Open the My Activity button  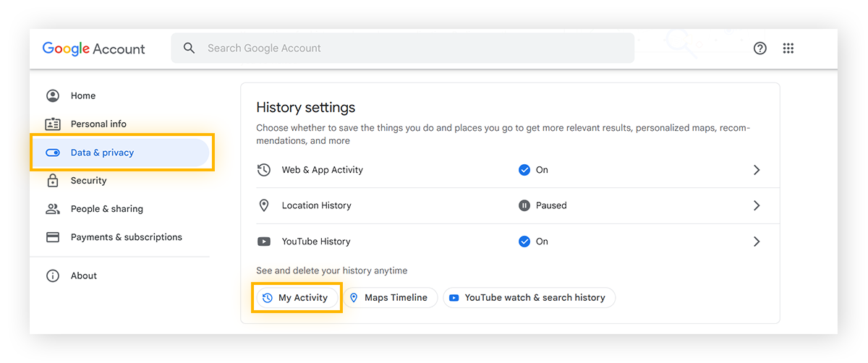click(x=296, y=298)
